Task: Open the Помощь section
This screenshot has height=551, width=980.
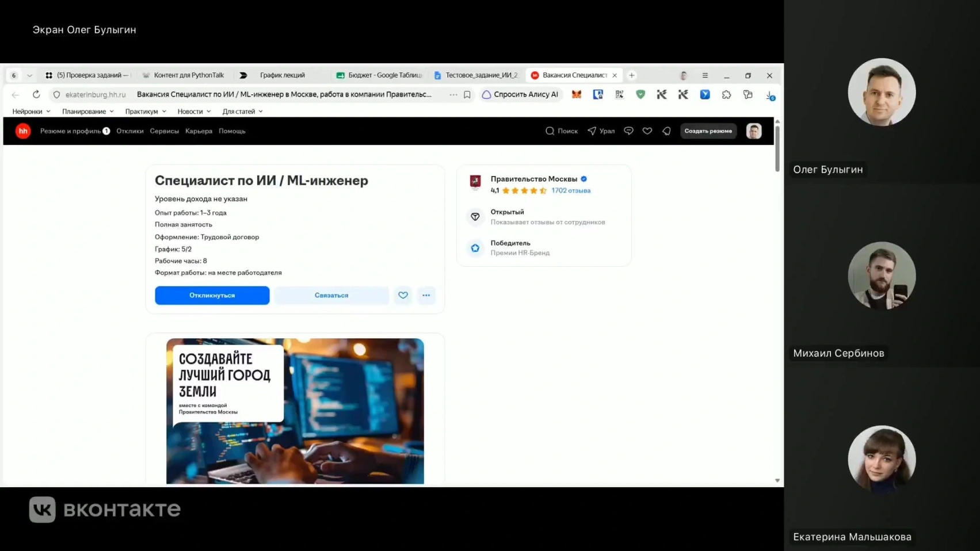Action: [232, 131]
